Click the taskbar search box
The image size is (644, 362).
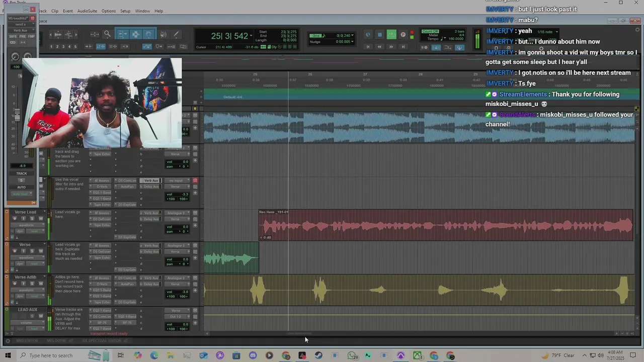tap(50, 355)
